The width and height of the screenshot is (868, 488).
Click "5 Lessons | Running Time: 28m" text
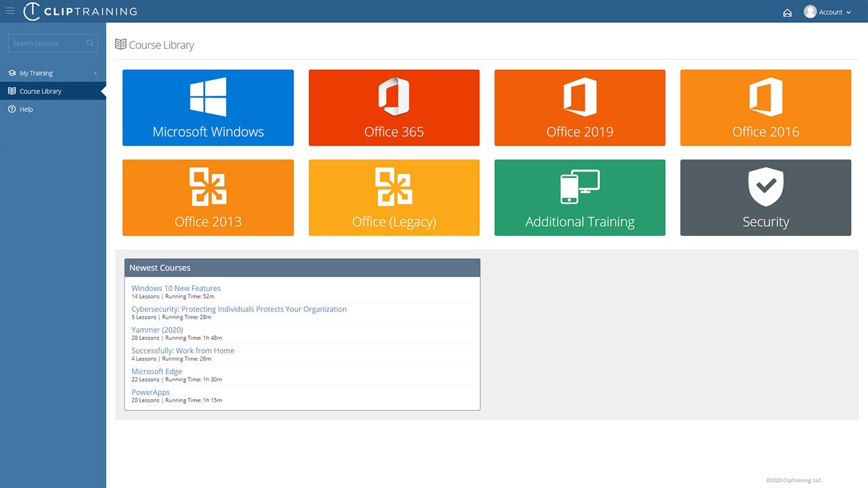pyautogui.click(x=171, y=317)
